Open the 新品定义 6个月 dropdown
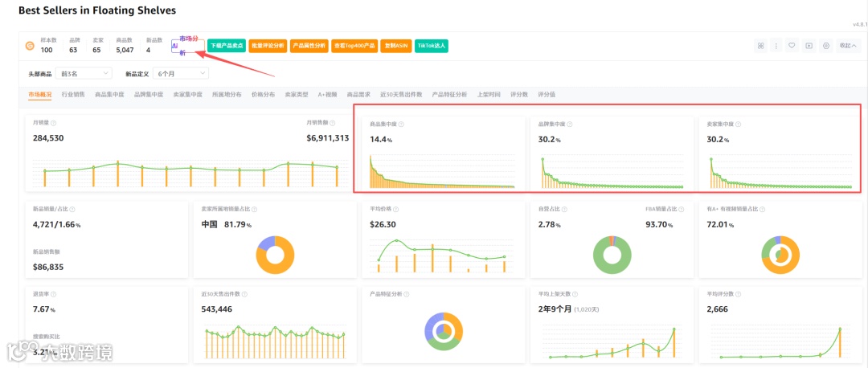This screenshot has width=868, height=368. click(x=181, y=73)
